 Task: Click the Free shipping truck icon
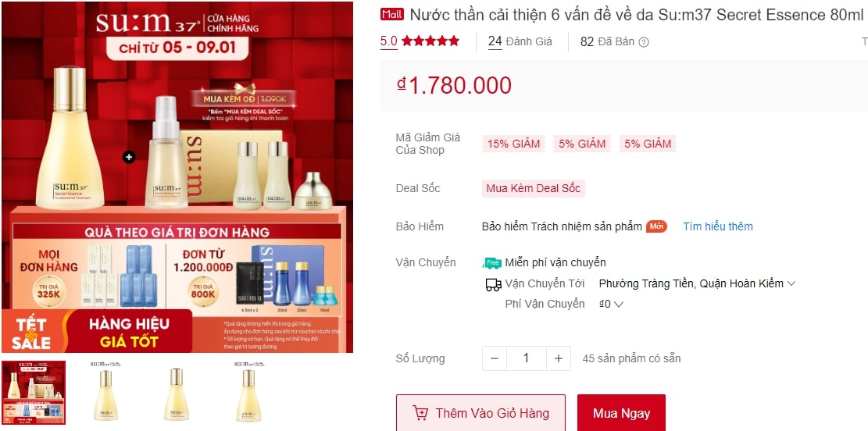(492, 263)
